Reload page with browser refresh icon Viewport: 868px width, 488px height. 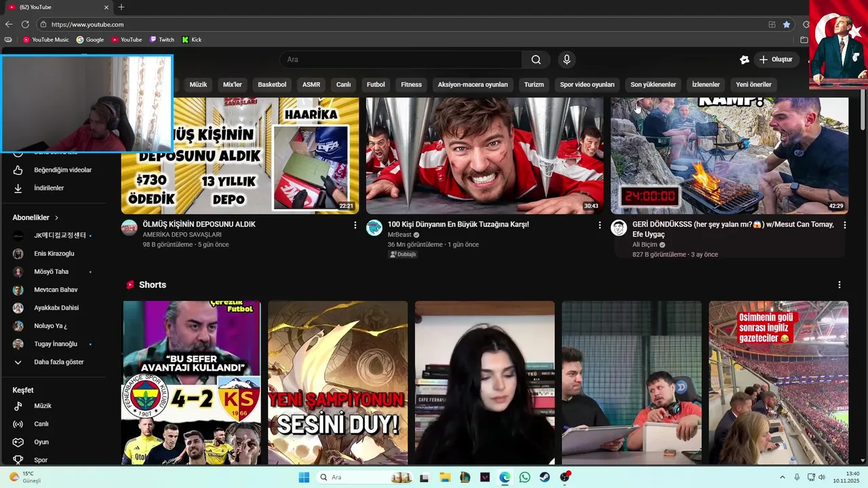pos(25,24)
